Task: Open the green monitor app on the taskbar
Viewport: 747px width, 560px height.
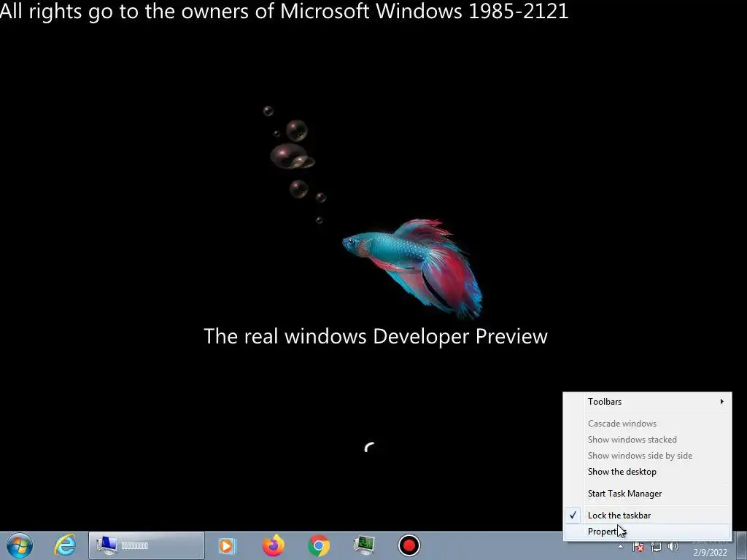Action: click(364, 545)
